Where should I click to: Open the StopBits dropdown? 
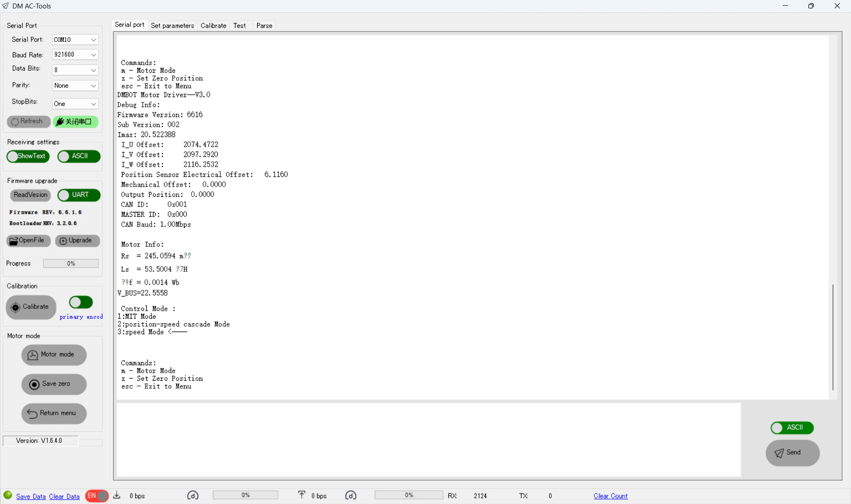tap(75, 104)
